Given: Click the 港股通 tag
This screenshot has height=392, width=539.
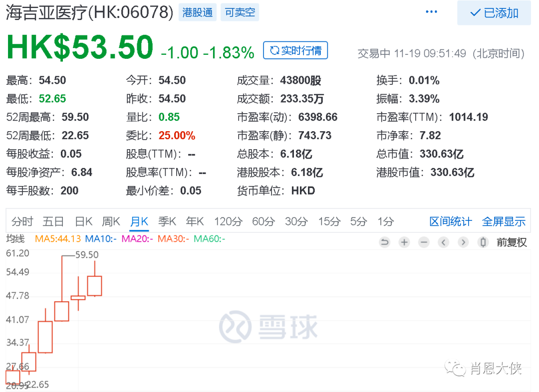Looking at the screenshot, I should 197,12.
